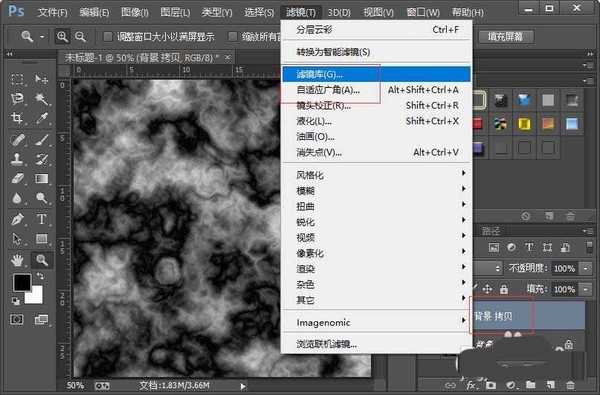Click the zoom in option icon
Viewport: 600px width, 395px height.
click(62, 37)
